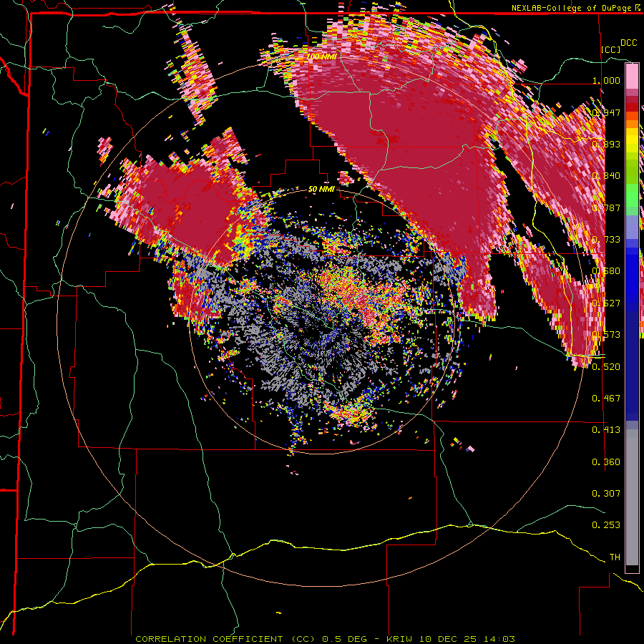Select the 0.520 scale value
Viewport: 644px width, 644px height.
coord(606,367)
